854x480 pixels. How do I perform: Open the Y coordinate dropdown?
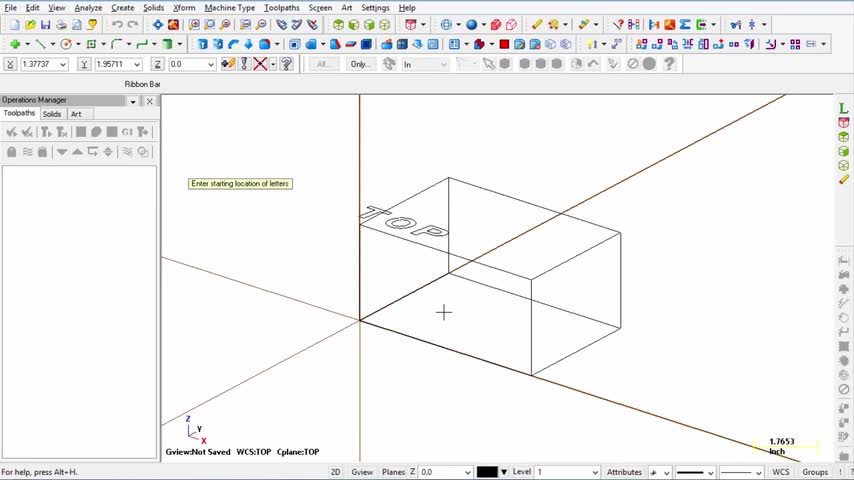137,64
